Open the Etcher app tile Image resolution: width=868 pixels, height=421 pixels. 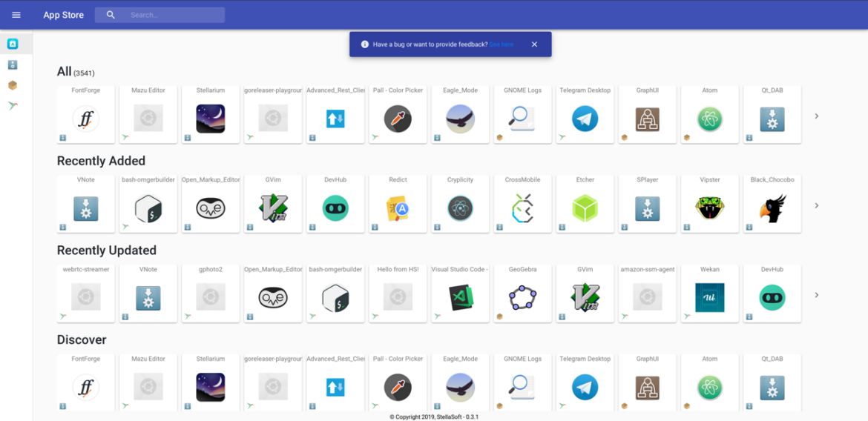[x=585, y=205]
